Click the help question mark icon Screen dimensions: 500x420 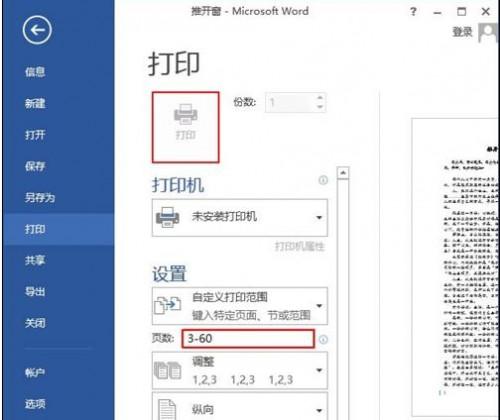[413, 12]
